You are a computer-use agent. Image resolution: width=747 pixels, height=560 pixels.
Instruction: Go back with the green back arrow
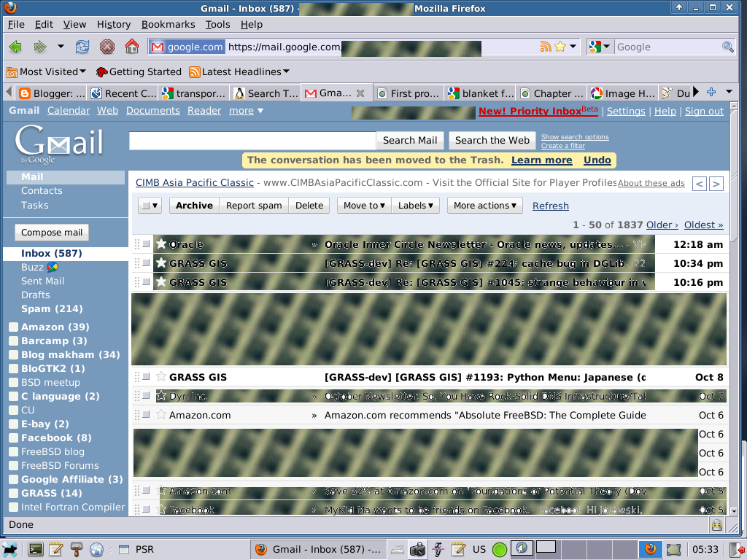click(x=15, y=47)
